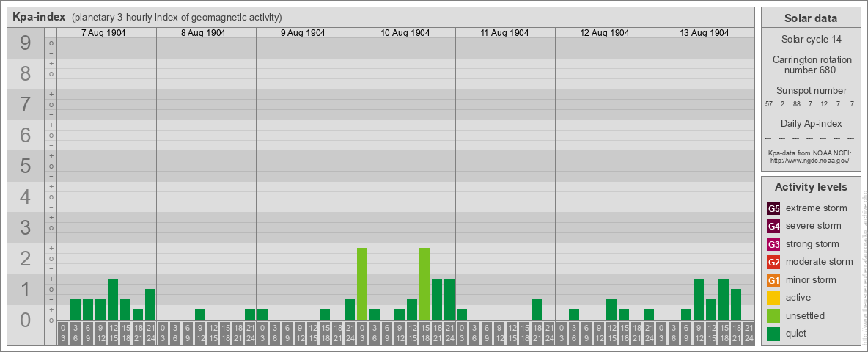The width and height of the screenshot is (868, 352).
Task: Click the 7 Aug 21–24h quiet bar
Action: point(150,305)
